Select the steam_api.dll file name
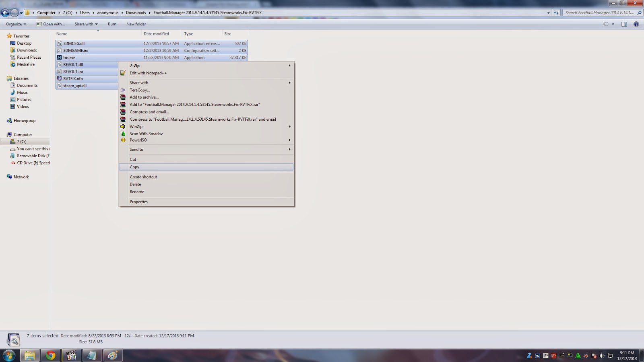The width and height of the screenshot is (644, 362). tap(75, 86)
